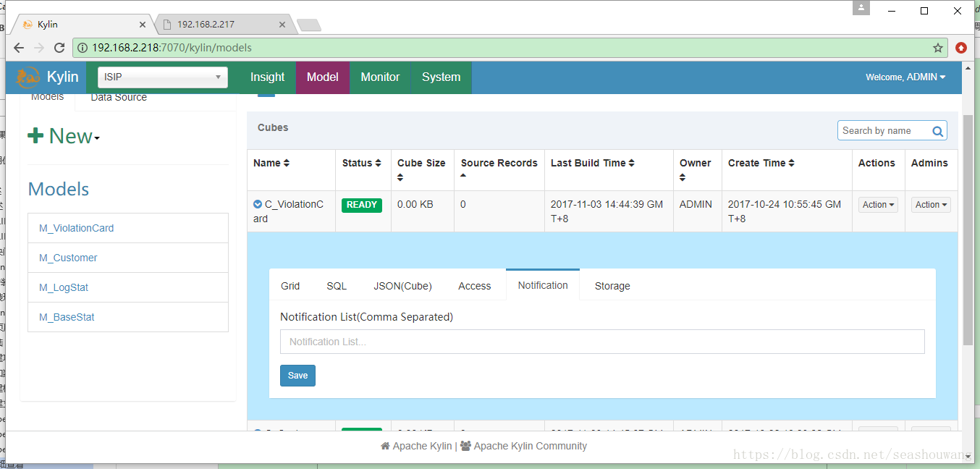Click the Chrome user profile icon

tap(861, 8)
